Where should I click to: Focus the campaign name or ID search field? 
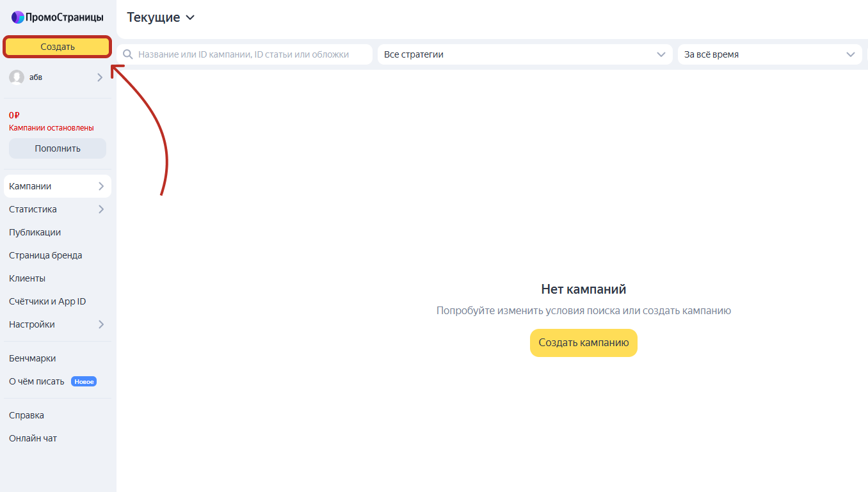click(x=245, y=54)
